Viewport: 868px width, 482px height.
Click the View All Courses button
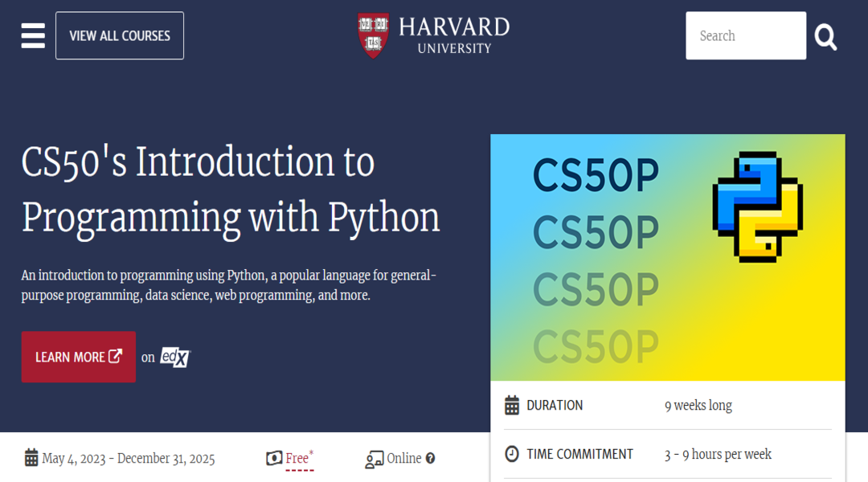click(120, 35)
